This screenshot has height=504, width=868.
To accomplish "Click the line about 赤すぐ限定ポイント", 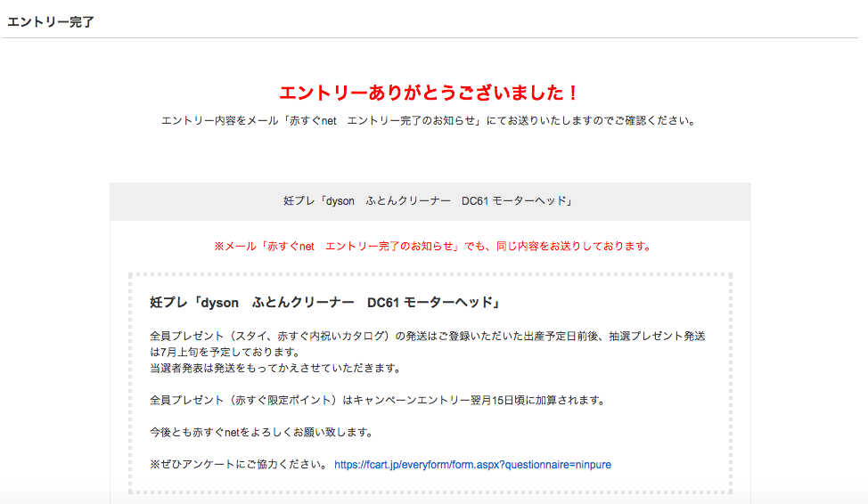I will pyautogui.click(x=379, y=400).
